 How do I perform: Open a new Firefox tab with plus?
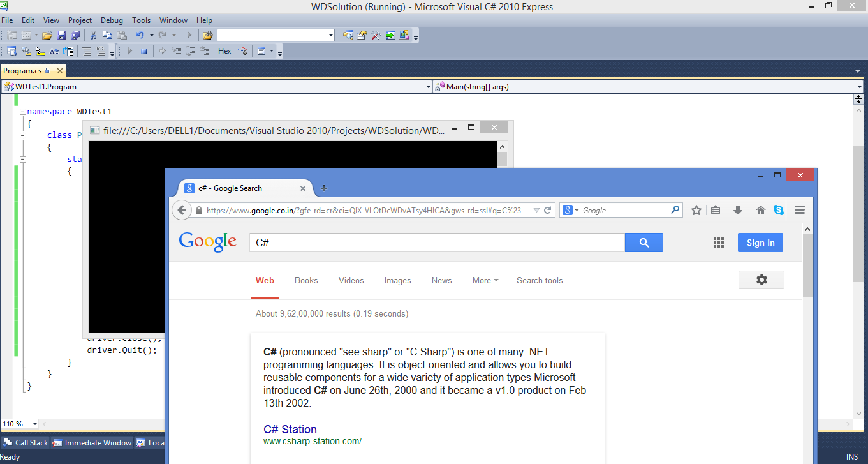324,188
